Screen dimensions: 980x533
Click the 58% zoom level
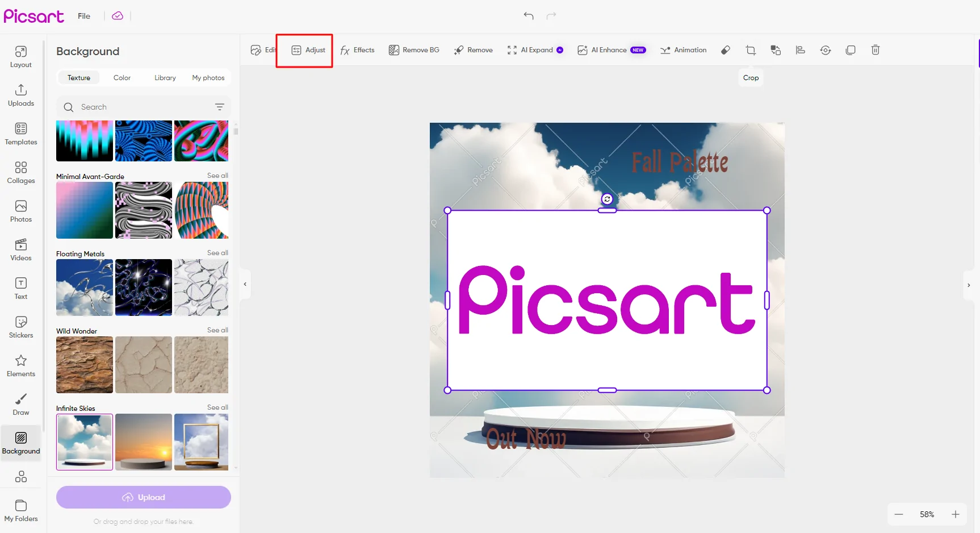[927, 514]
